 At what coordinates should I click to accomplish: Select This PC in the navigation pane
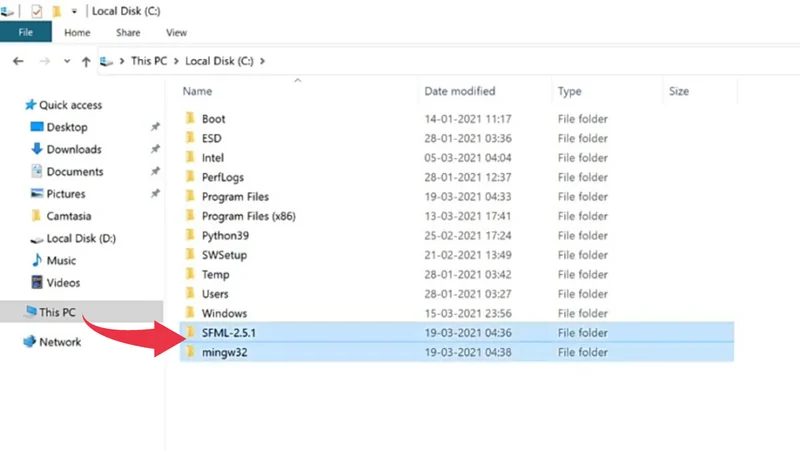57,312
